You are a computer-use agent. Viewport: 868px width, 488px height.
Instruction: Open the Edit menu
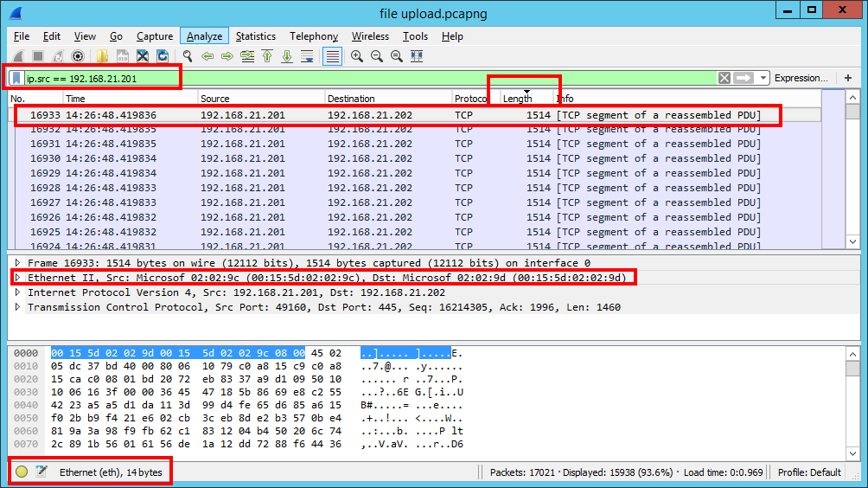(52, 36)
